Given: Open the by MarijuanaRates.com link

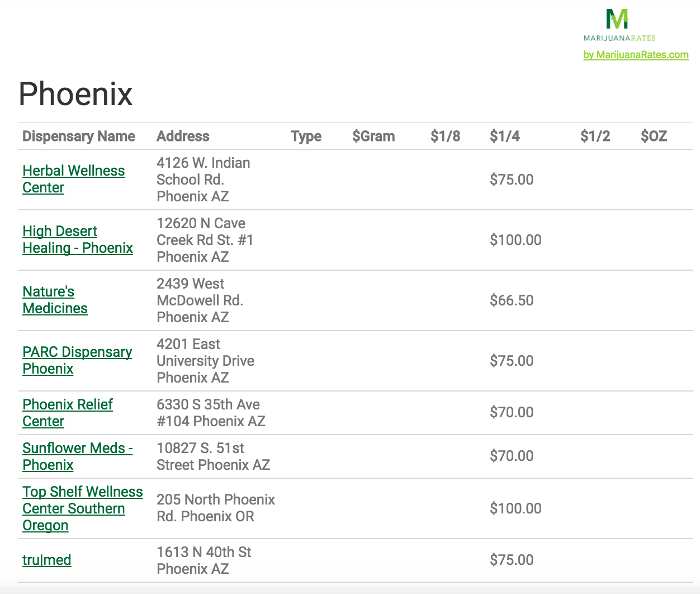Looking at the screenshot, I should pos(636,55).
